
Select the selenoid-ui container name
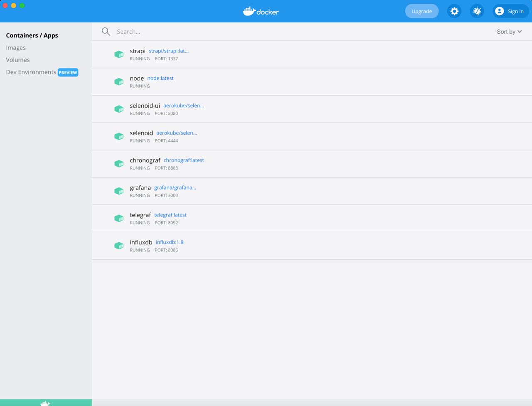pos(145,106)
